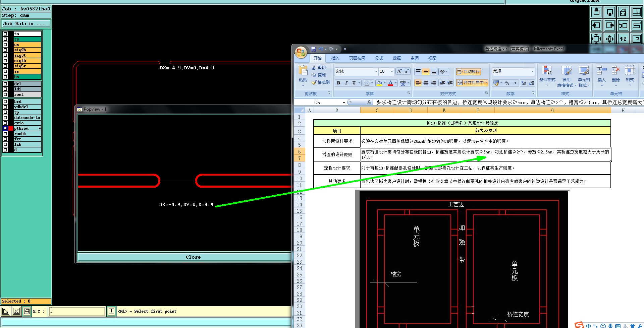Click the zoom-in inward arrows icon

(596, 39)
